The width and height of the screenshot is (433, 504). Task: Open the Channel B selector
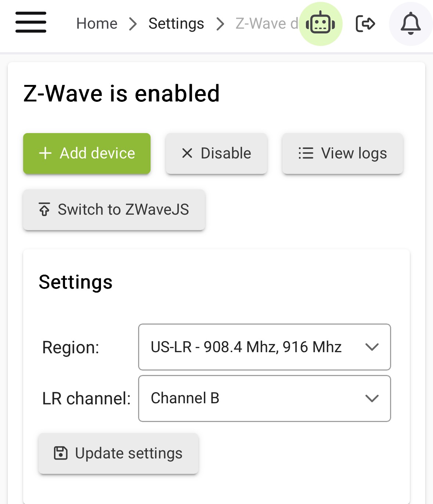tap(264, 398)
